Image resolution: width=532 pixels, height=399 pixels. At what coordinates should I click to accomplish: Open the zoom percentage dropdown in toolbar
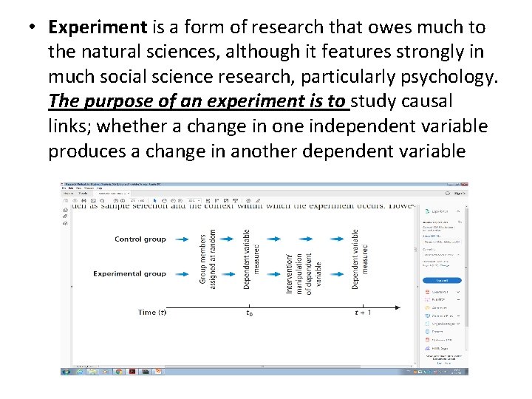[x=195, y=201]
